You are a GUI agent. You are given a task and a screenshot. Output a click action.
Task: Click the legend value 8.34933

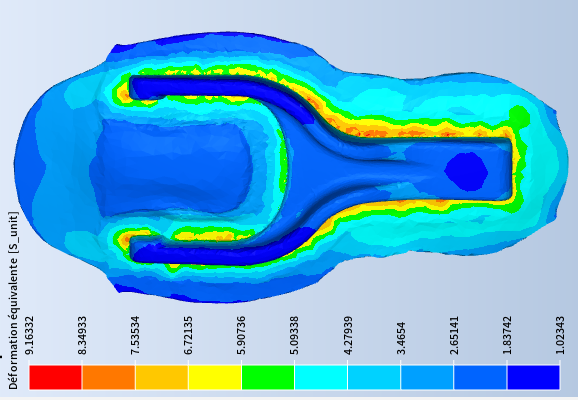[x=82, y=335]
